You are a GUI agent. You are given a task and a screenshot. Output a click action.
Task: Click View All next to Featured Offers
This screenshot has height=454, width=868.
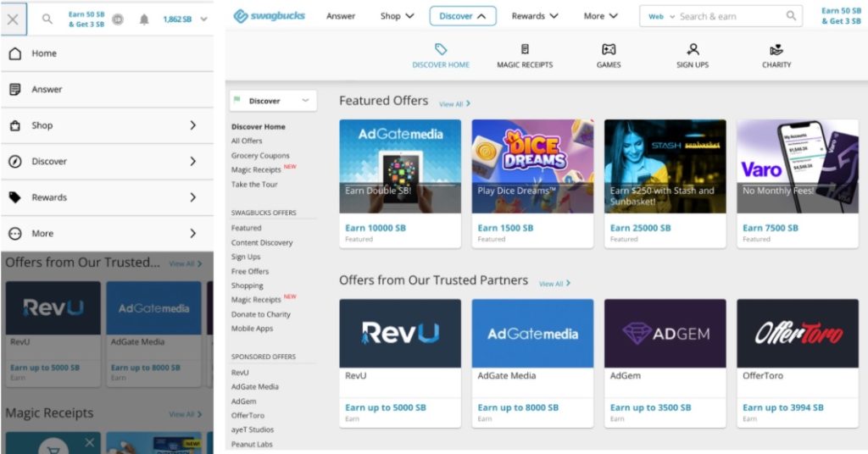point(454,104)
